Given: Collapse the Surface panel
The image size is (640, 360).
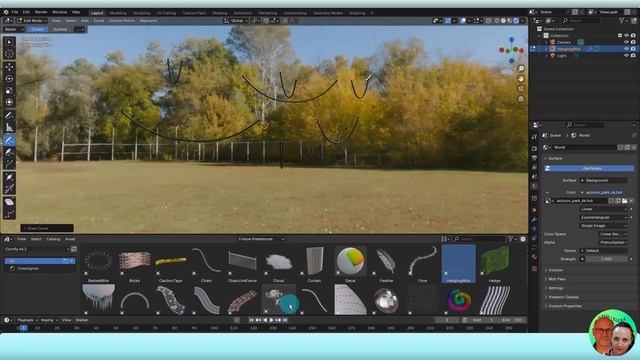Looking at the screenshot, I should point(555,158).
